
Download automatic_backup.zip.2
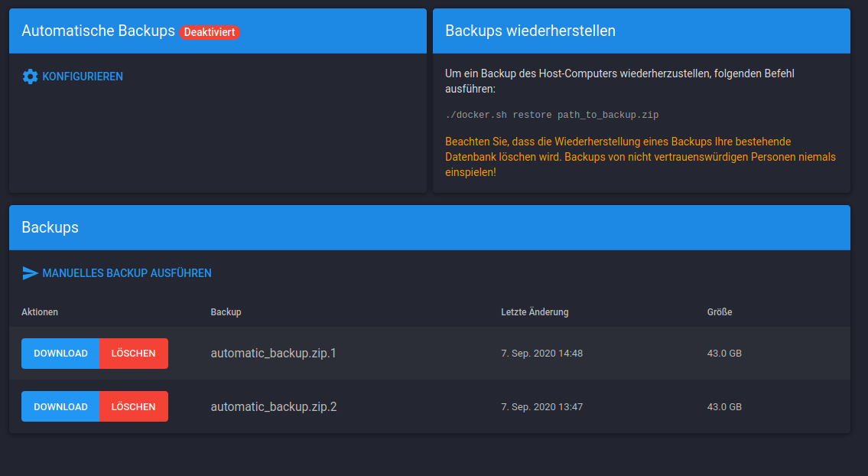coord(60,406)
